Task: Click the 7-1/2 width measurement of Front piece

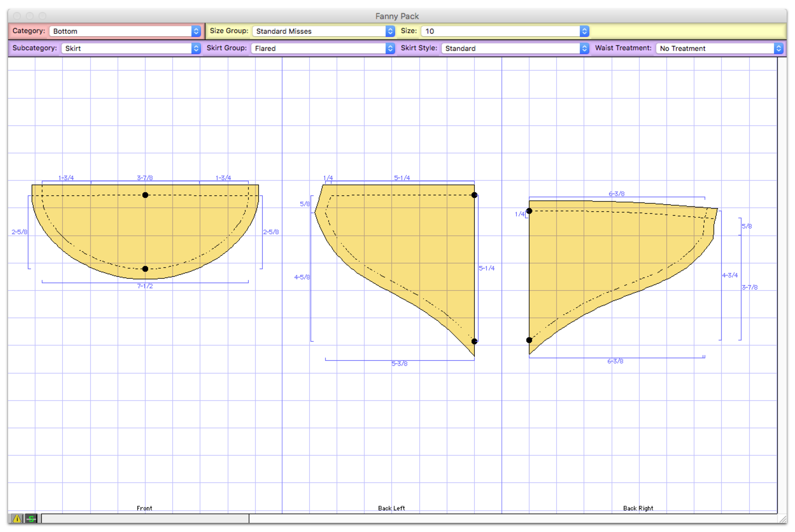Action: tap(145, 286)
